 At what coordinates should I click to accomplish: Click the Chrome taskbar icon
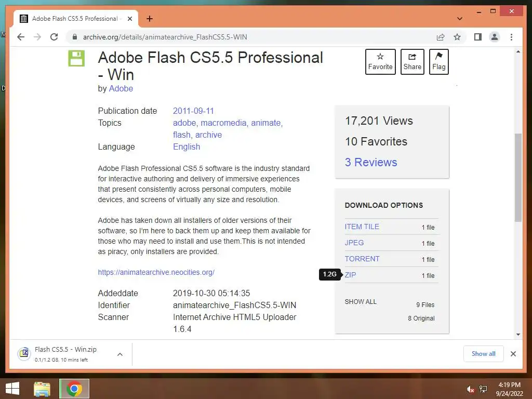tap(74, 389)
